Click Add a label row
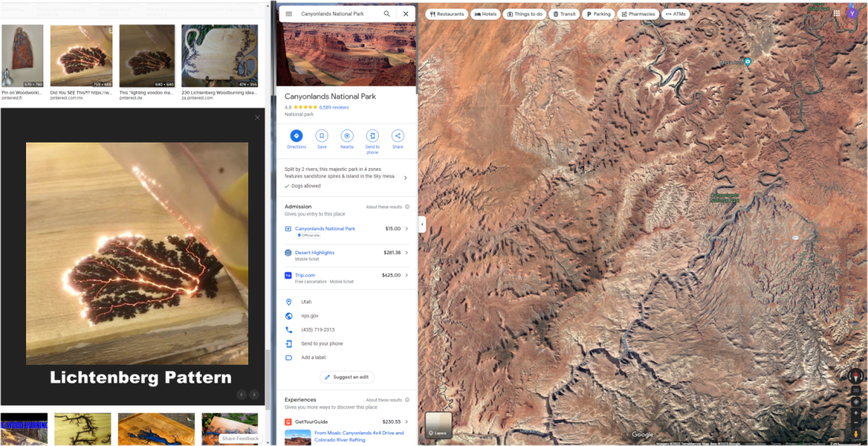The height and width of the screenshot is (446, 868). coord(346,358)
